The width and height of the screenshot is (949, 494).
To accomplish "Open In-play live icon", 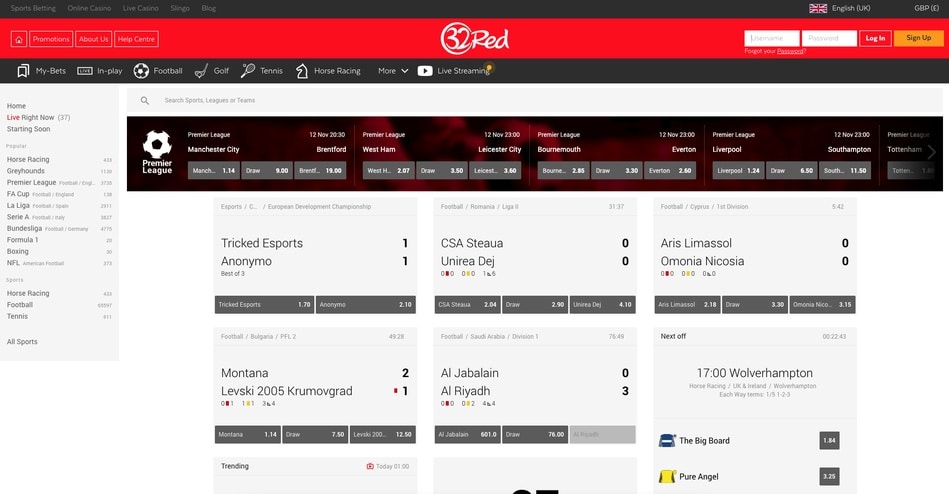I will [85, 71].
